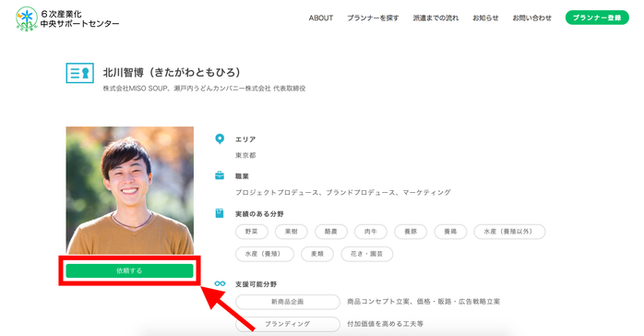Select the 養豚 tag

pyautogui.click(x=411, y=232)
